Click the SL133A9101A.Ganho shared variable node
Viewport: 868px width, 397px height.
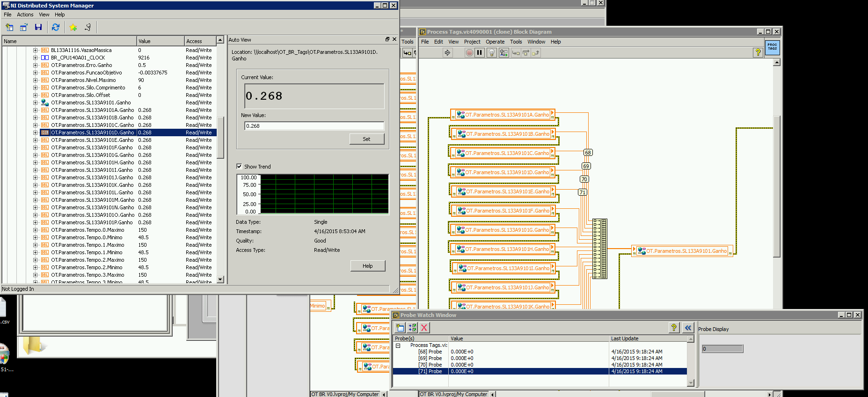503,115
